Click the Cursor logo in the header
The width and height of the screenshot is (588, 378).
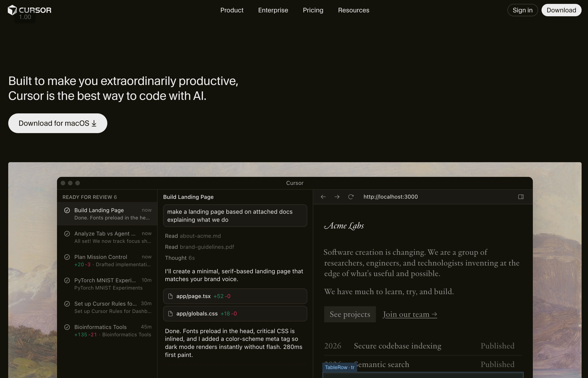tap(30, 10)
